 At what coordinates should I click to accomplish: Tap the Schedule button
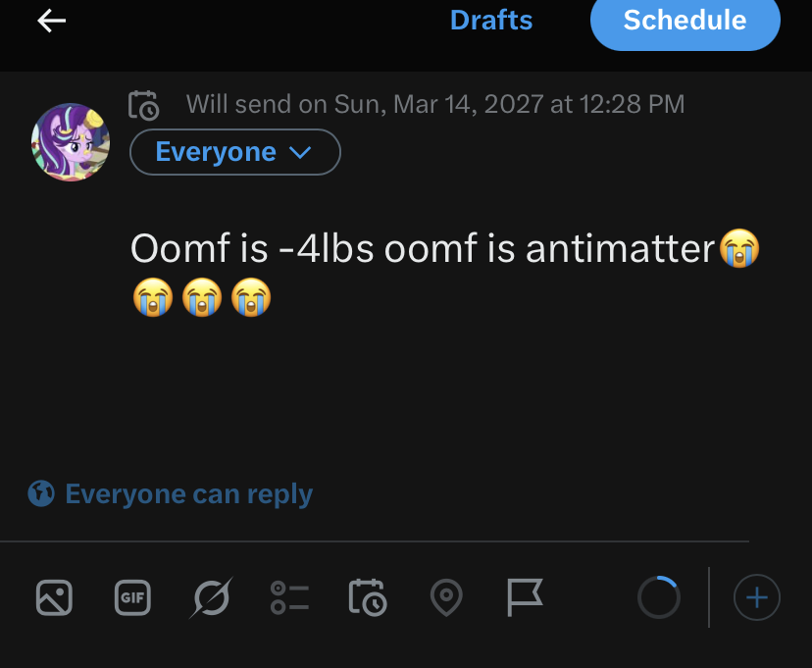click(685, 22)
